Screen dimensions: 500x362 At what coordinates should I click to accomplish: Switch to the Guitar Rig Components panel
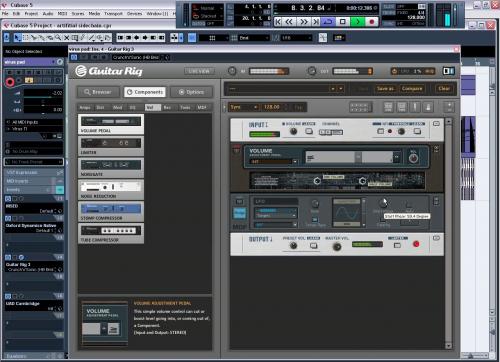(145, 92)
